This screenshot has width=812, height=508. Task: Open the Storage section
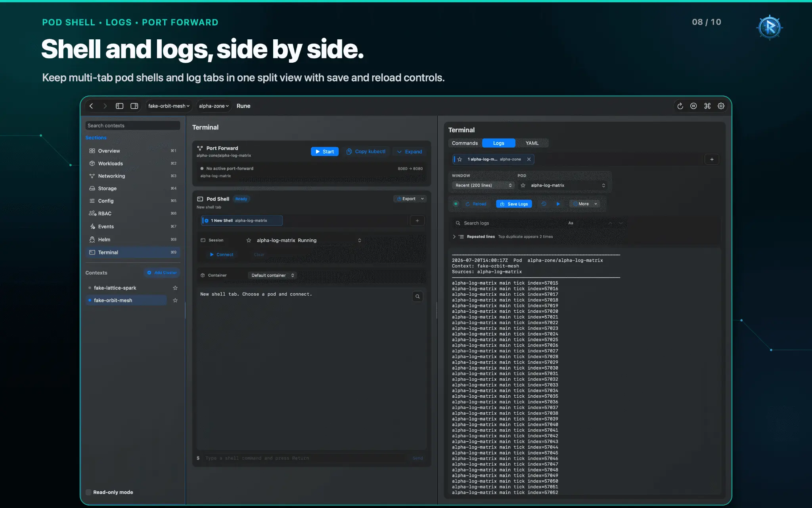click(133, 189)
